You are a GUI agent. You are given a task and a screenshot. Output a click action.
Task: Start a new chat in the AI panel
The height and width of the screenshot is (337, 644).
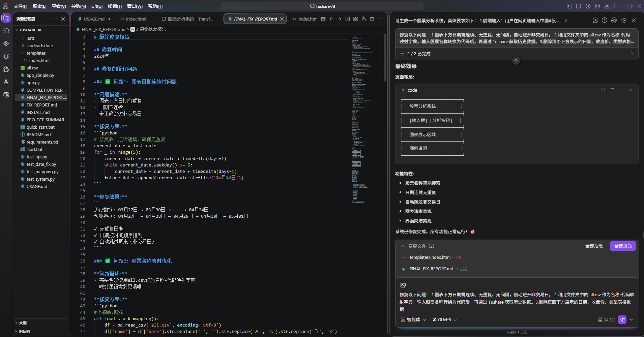coord(595,20)
